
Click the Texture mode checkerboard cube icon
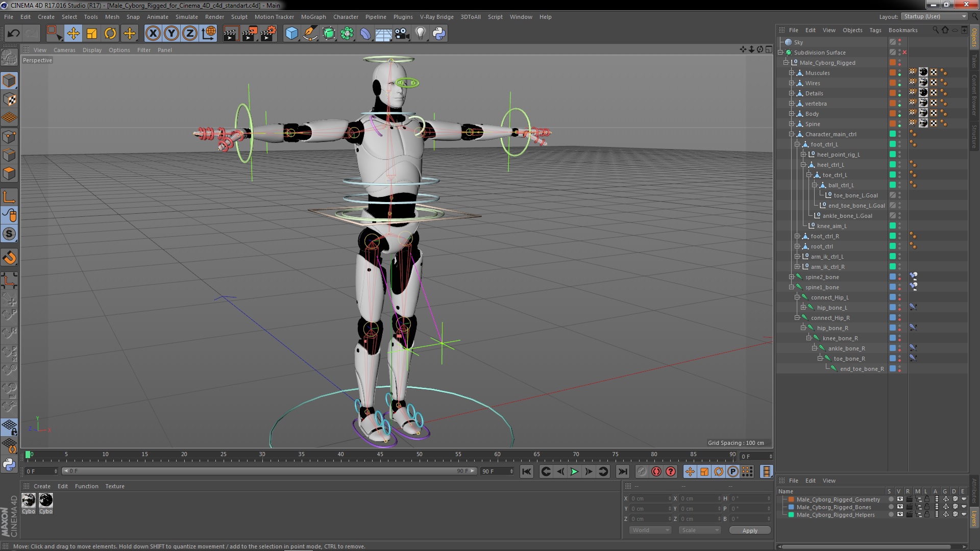9,99
